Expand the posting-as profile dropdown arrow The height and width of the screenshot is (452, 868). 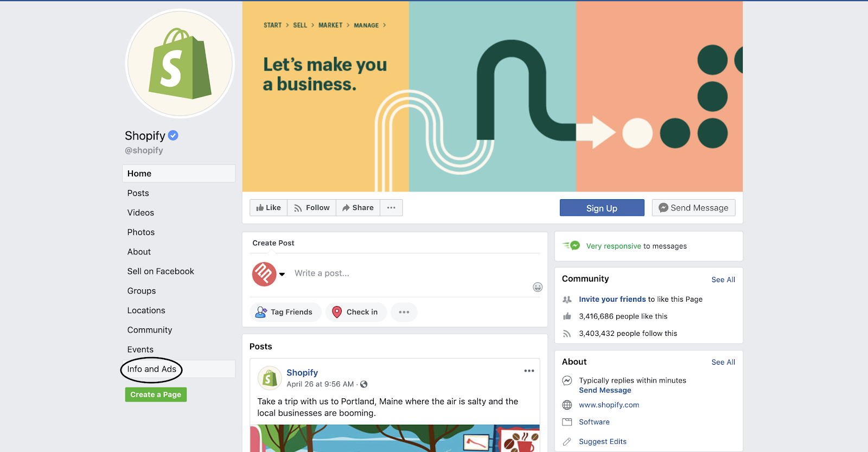282,274
